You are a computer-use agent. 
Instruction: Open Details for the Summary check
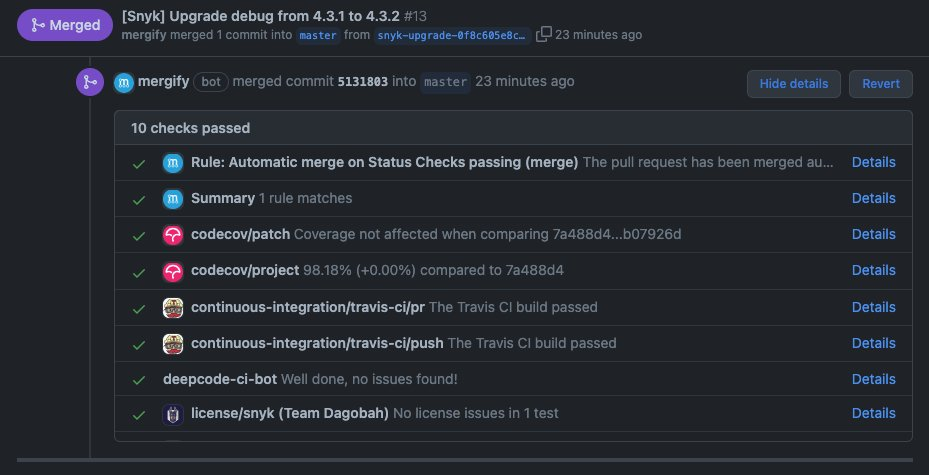point(873,198)
